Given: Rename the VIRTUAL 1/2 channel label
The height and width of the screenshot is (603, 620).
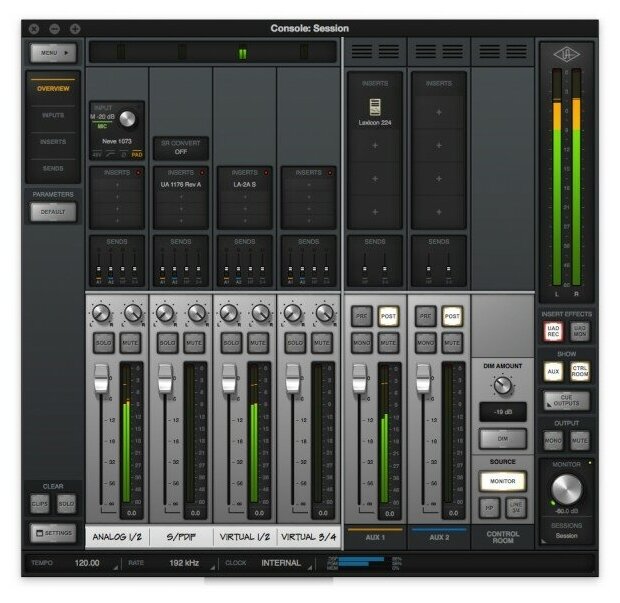Looking at the screenshot, I should click(245, 537).
